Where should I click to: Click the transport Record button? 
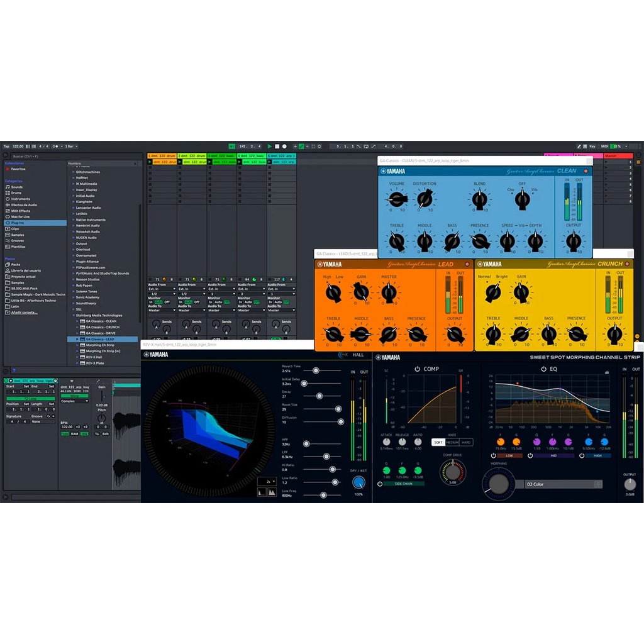[x=284, y=146]
